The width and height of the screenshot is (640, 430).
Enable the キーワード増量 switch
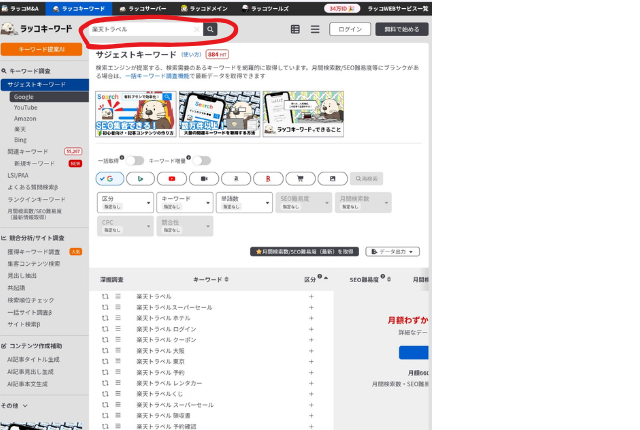click(x=204, y=160)
